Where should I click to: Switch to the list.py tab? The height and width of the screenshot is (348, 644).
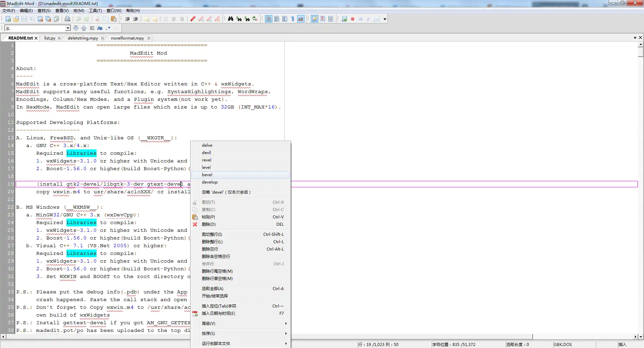[50, 38]
